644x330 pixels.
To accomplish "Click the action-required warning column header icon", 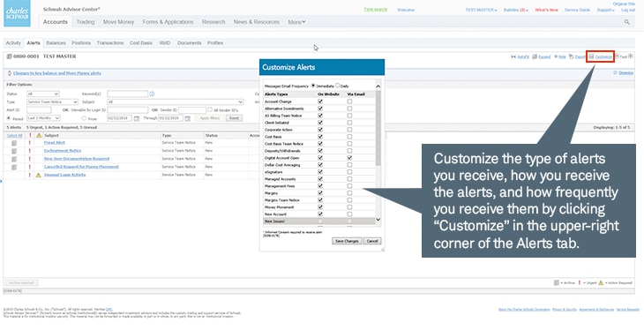I will click(x=39, y=135).
